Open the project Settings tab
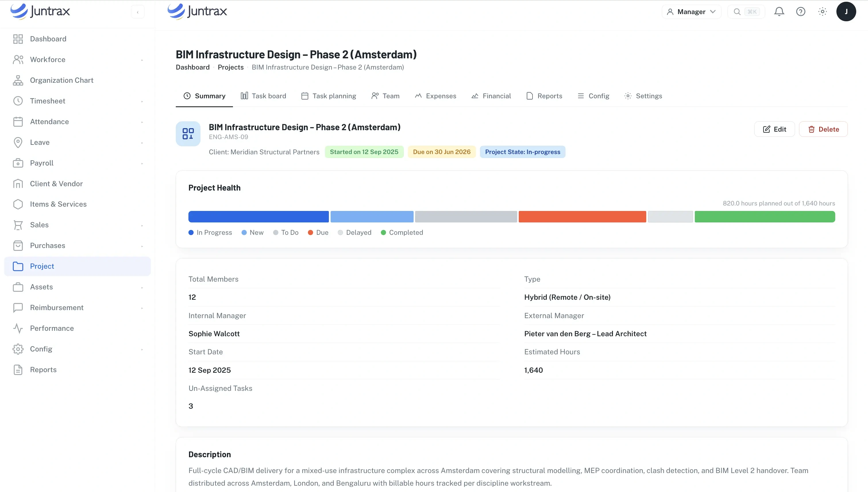 coord(643,96)
